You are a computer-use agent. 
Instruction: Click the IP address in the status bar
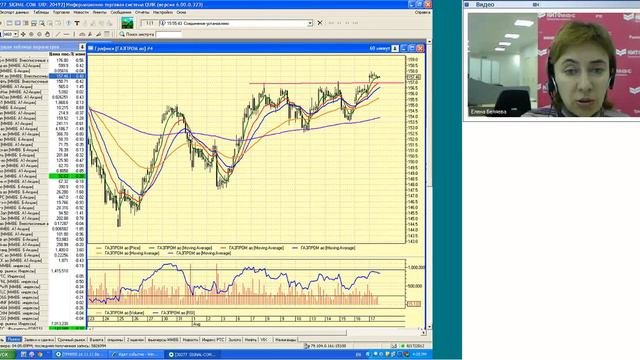coord(328,346)
